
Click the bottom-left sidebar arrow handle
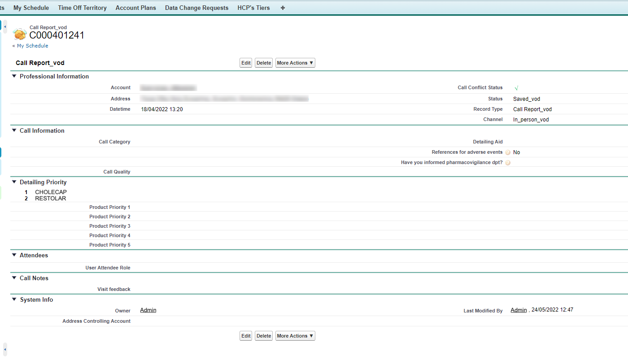click(x=5, y=349)
